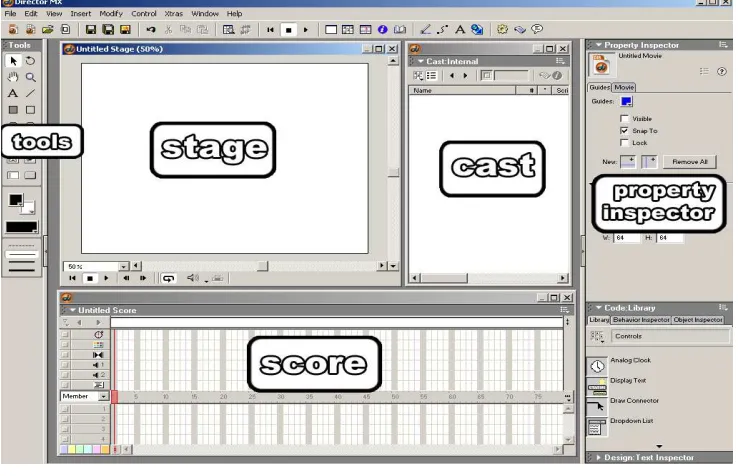
Task: Open the Behavior Inspector gear icon
Action: (x=503, y=29)
